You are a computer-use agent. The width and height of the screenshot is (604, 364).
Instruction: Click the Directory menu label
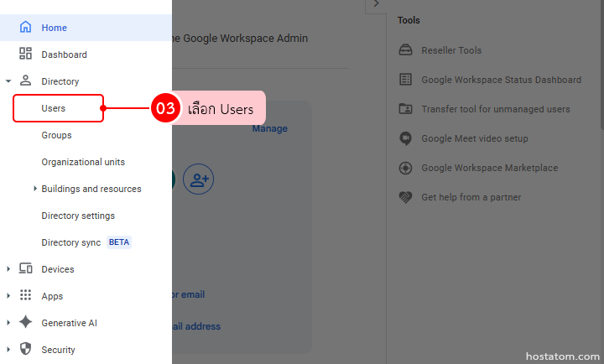(x=60, y=81)
